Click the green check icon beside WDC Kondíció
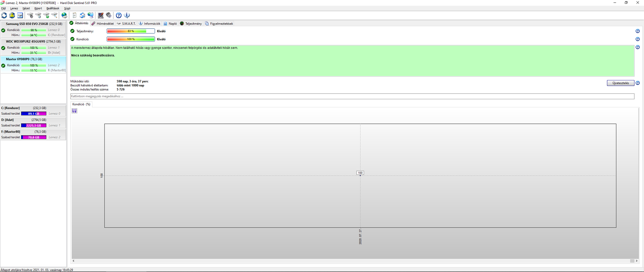 (3, 48)
